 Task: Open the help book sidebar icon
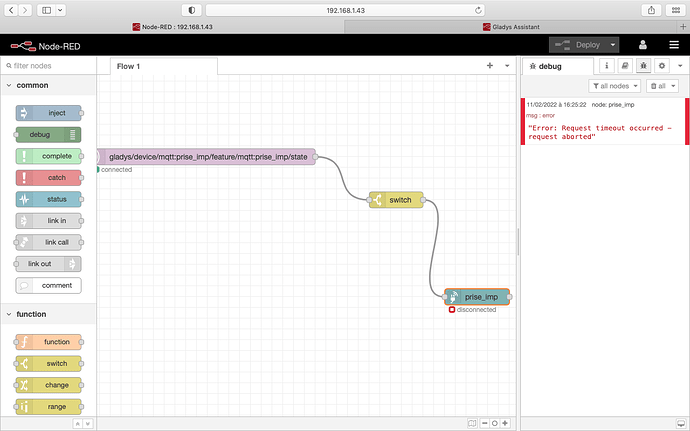pyautogui.click(x=624, y=66)
